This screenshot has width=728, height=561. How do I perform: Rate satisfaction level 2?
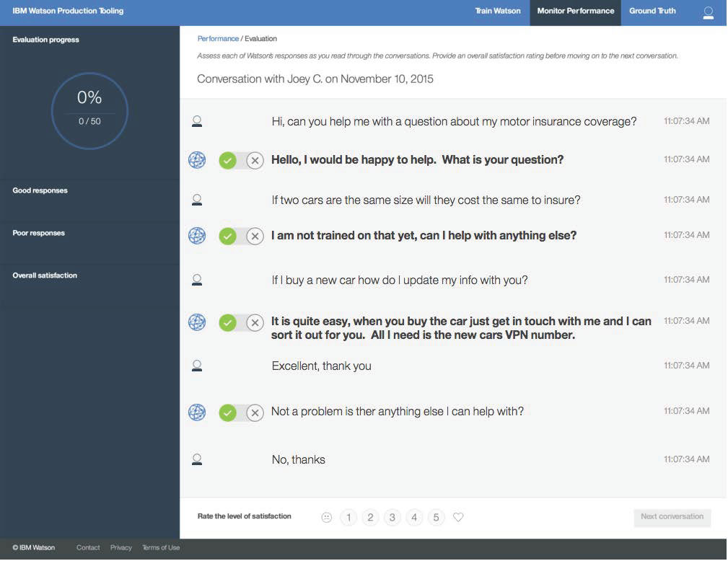point(370,518)
